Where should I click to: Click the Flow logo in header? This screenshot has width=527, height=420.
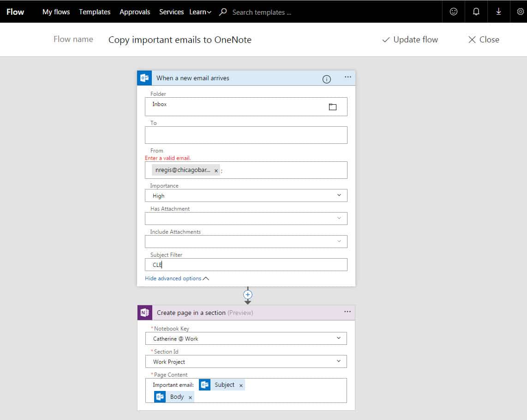point(15,12)
